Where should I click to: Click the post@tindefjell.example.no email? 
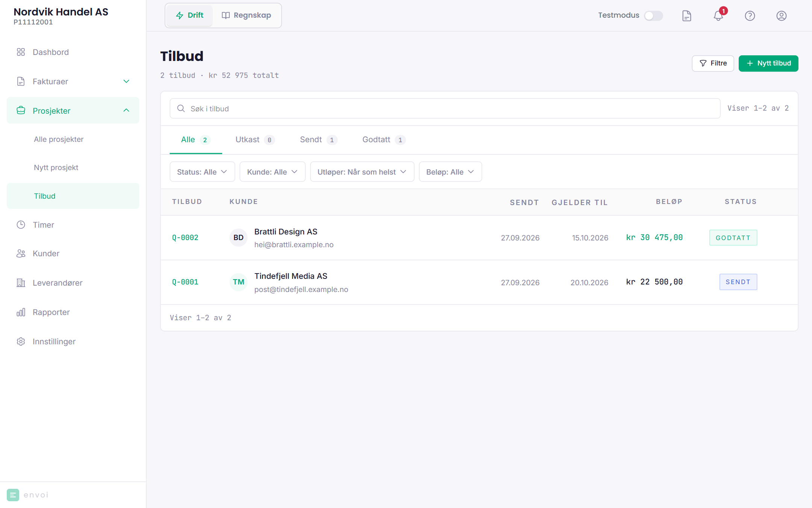pos(301,289)
